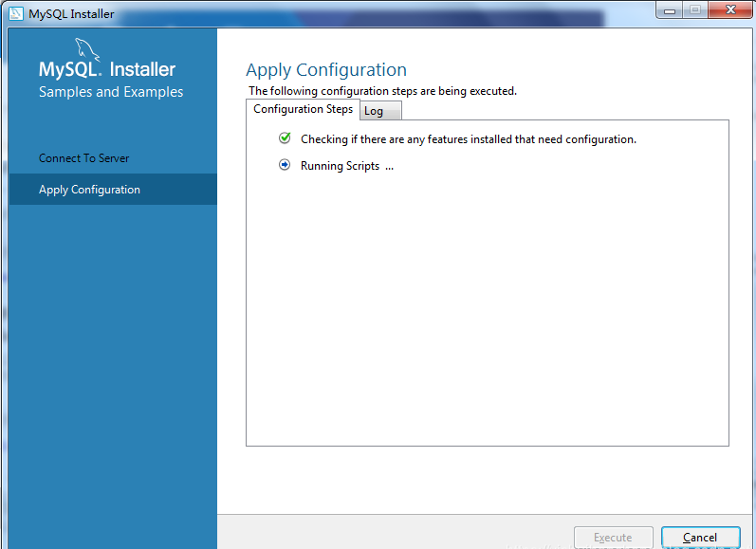Click the Cancel button
Screen dimensions: 756x549
pyautogui.click(x=700, y=537)
